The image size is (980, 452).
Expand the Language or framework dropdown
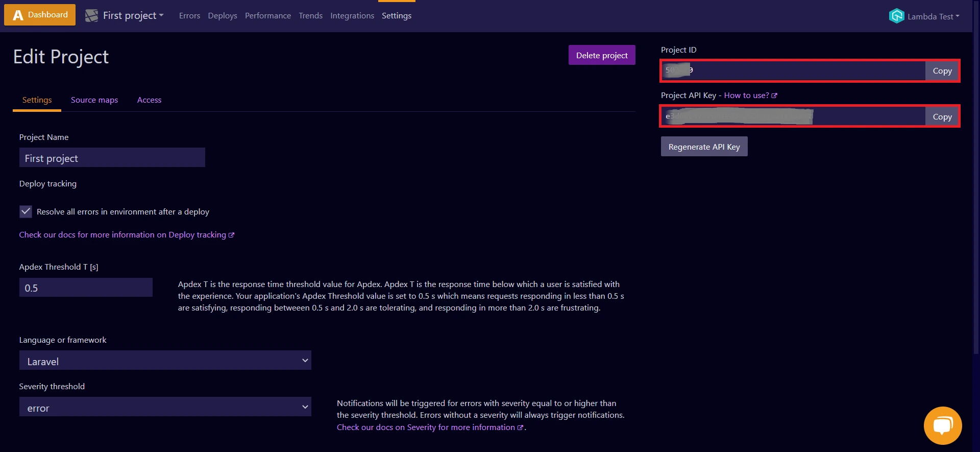tap(165, 361)
